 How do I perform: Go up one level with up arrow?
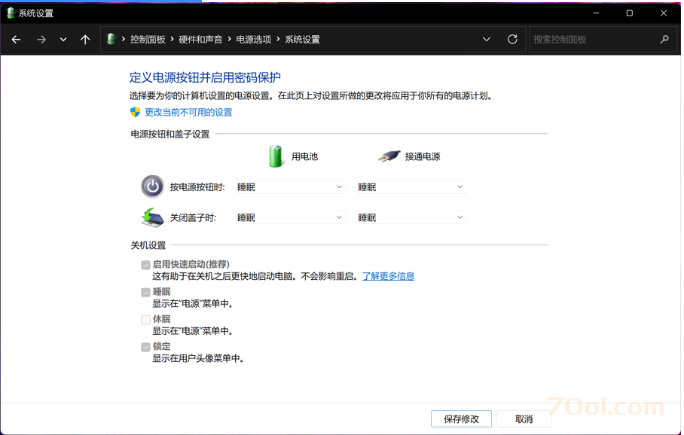pyautogui.click(x=85, y=40)
